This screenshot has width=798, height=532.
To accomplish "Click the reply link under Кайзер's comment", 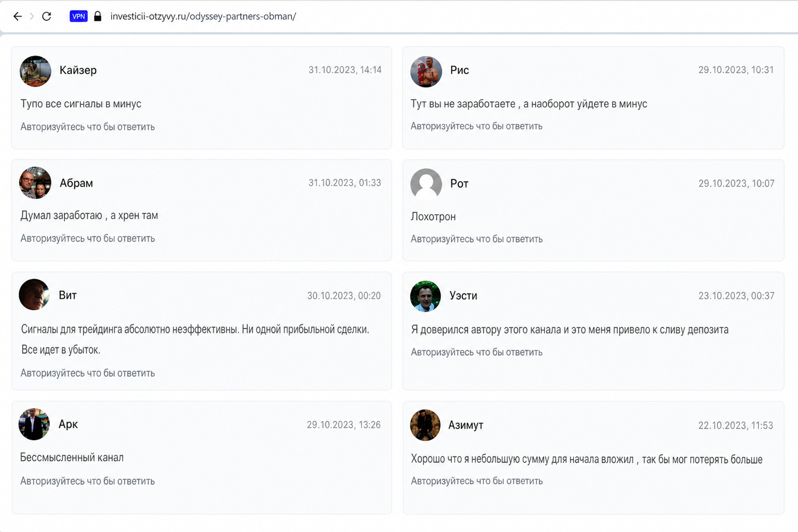I will (88, 127).
